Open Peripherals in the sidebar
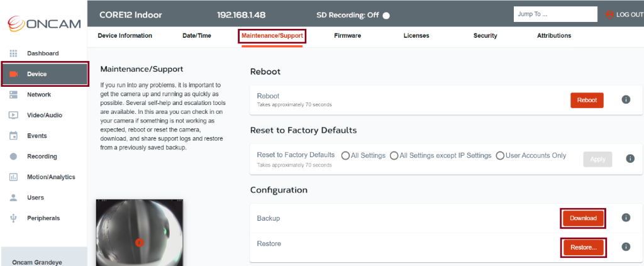Viewport: 644px width, 266px height. (44, 218)
